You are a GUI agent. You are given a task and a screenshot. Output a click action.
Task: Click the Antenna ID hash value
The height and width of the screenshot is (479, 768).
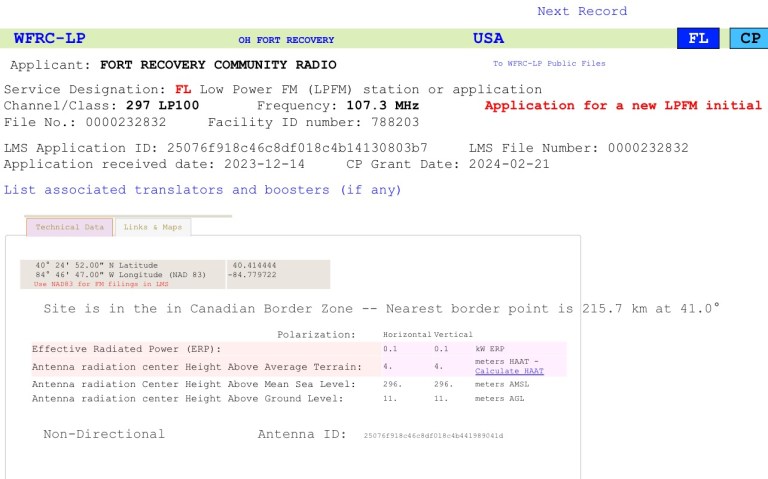[433, 436]
